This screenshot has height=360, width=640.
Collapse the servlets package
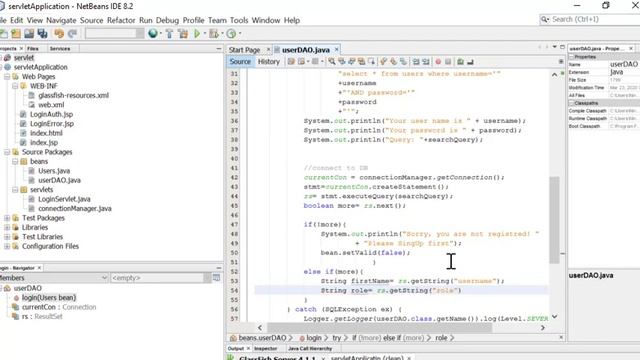tap(15, 189)
